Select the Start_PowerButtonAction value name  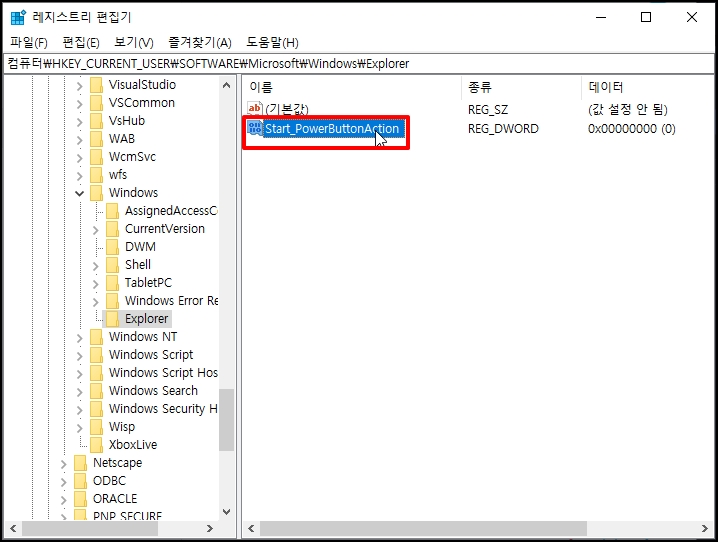coord(332,129)
